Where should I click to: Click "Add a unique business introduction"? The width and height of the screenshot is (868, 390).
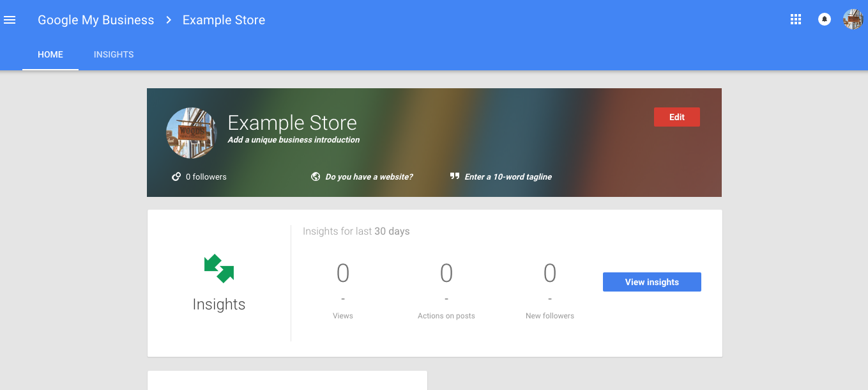(294, 140)
